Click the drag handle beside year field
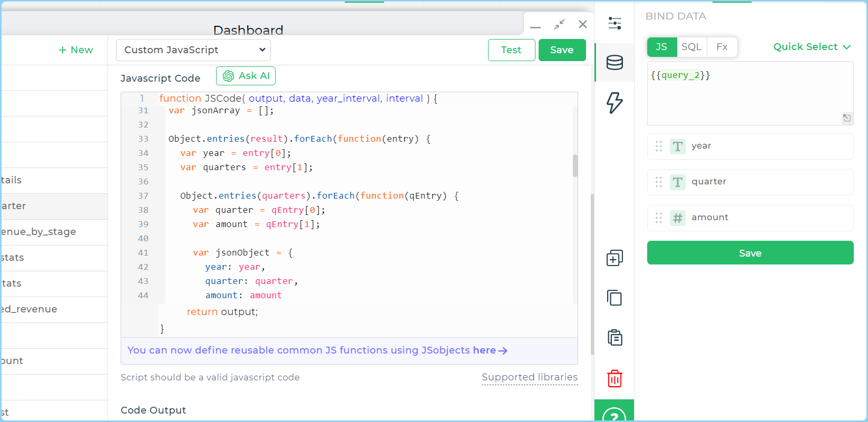 point(659,146)
